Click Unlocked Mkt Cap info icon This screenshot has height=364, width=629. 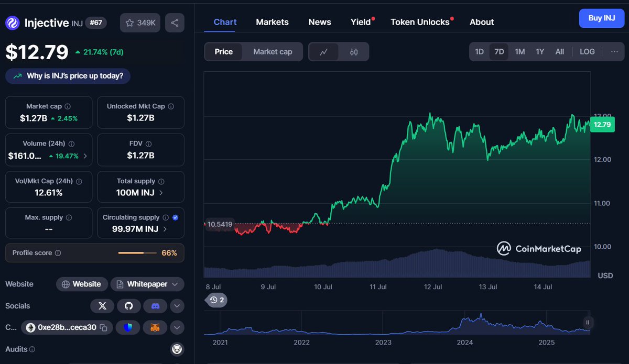point(171,106)
